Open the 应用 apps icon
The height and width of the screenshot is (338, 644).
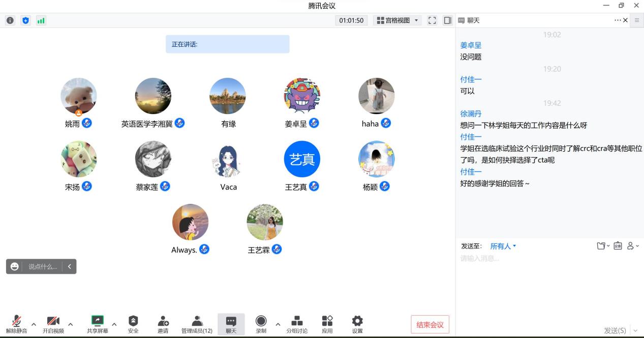327,321
